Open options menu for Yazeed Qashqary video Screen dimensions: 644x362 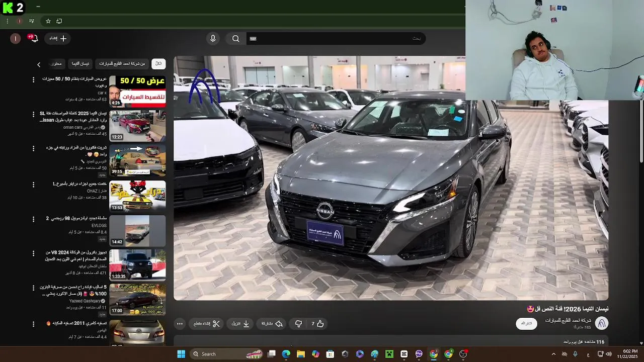click(x=34, y=288)
